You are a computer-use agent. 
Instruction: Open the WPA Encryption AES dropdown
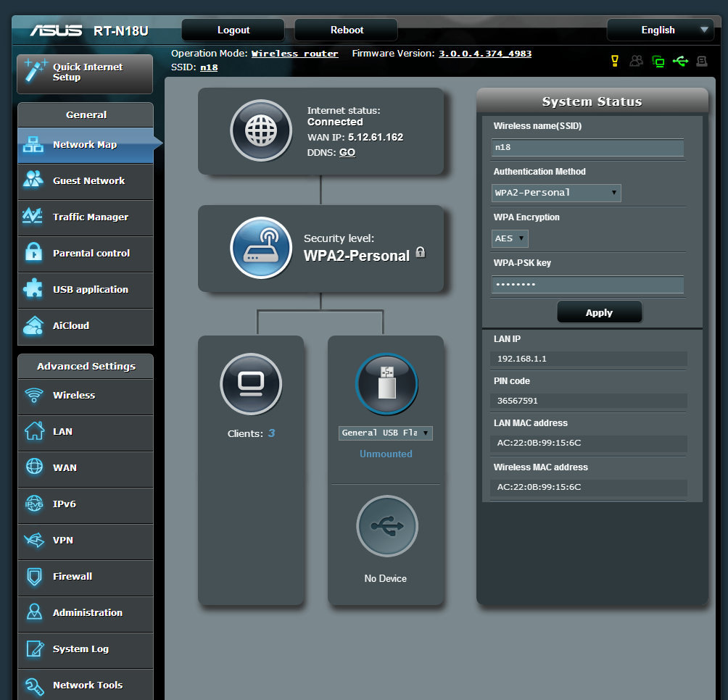tap(510, 238)
